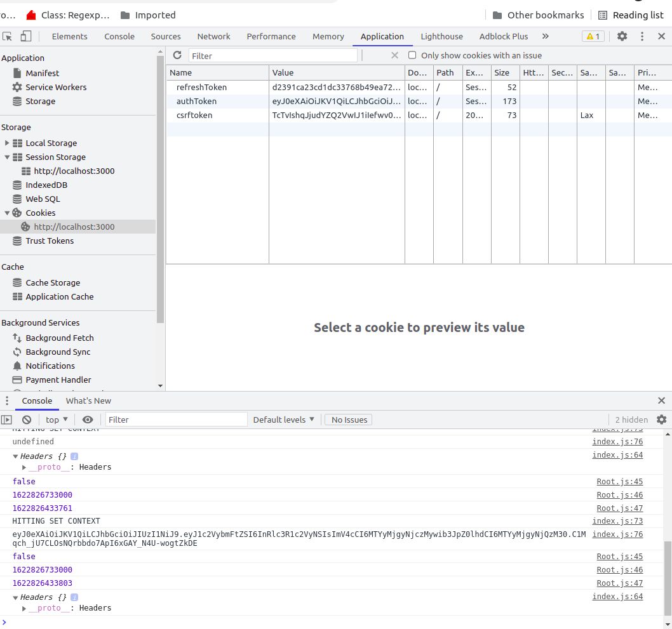Viewport: 672px width, 629px height.
Task: Toggle the live expression eye icon
Action: click(x=88, y=420)
